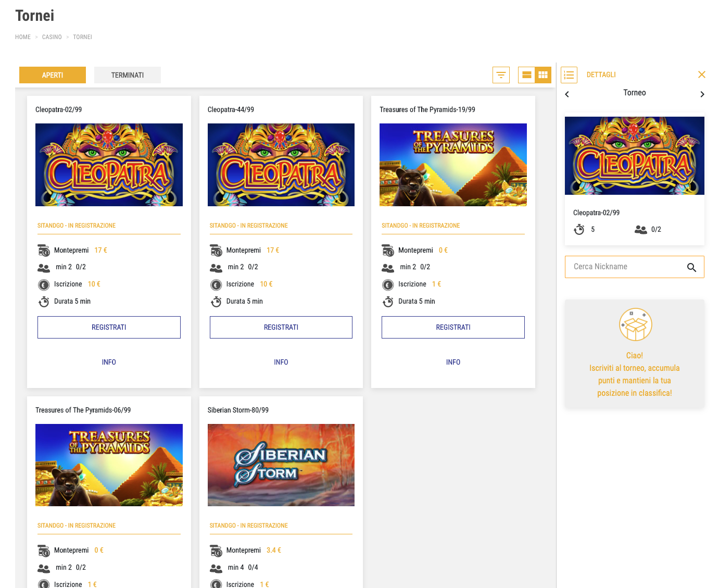Screen dimensions: 719x588
Task: Click the ranking list icon beside Dettagli
Action: [569, 75]
